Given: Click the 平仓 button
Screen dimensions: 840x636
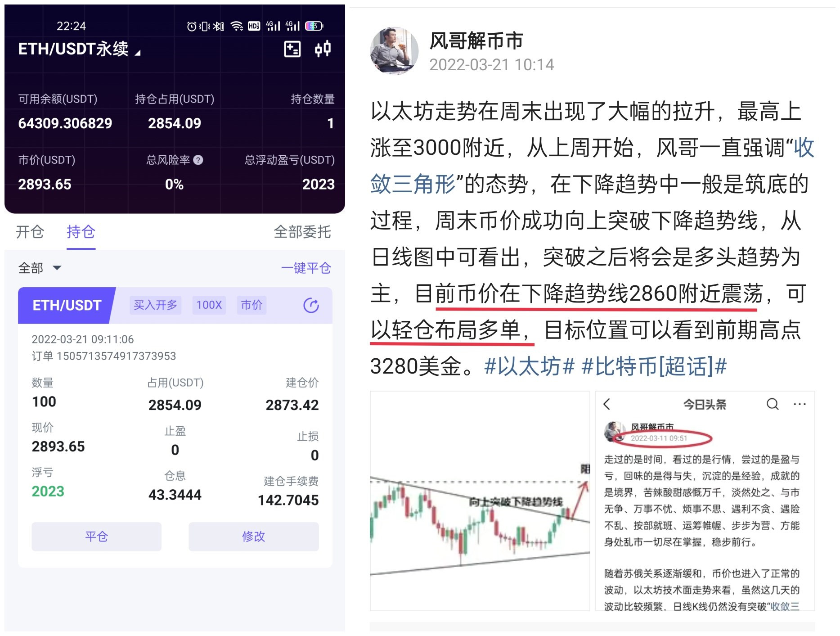Looking at the screenshot, I should pyautogui.click(x=96, y=536).
